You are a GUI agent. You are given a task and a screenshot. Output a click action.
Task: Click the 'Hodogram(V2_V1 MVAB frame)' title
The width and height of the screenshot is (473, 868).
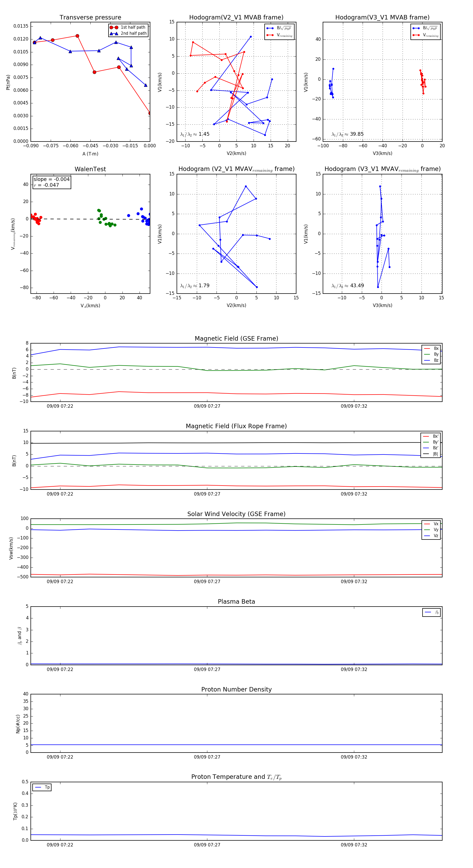pos(236,18)
